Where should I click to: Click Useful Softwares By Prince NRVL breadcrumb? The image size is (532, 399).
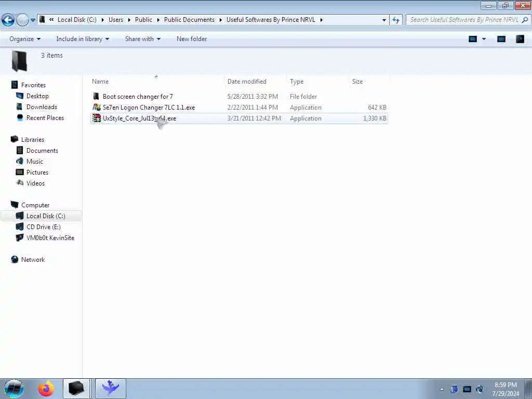[271, 20]
